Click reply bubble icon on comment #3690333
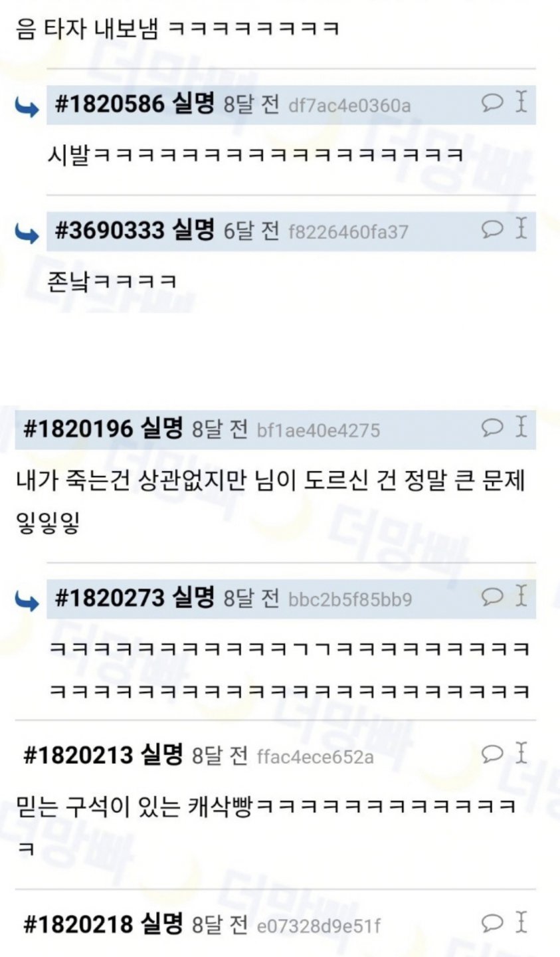Image resolution: width=560 pixels, height=957 pixels. point(492,229)
